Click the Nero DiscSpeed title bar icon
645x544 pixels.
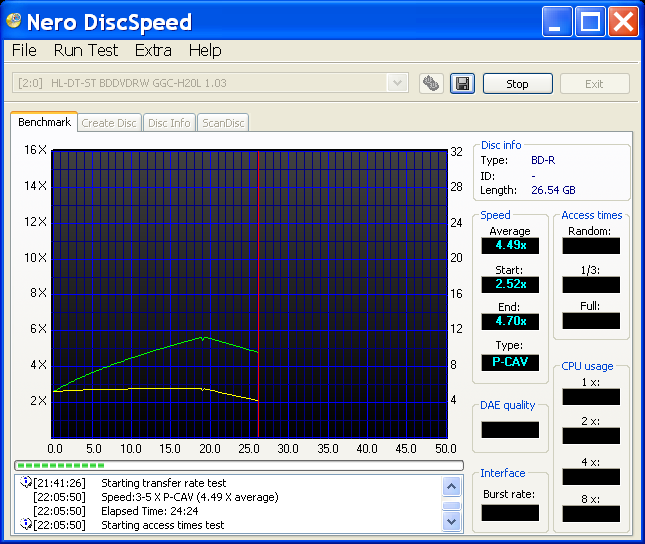(x=14, y=21)
